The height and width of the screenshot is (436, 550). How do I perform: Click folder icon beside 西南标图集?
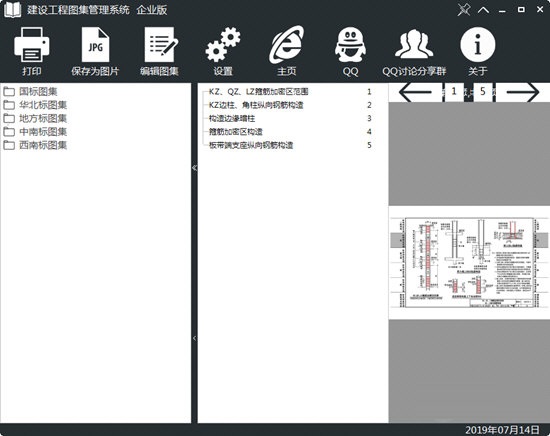(x=9, y=145)
